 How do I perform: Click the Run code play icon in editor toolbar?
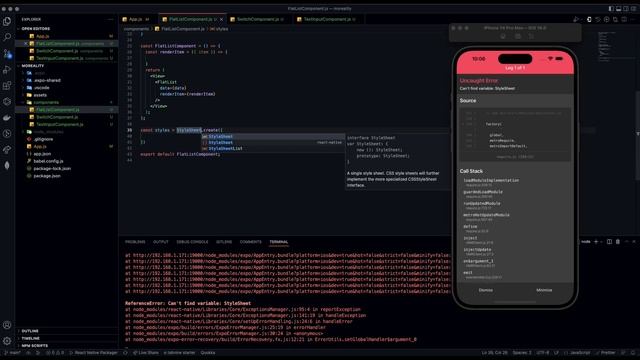tap(576, 19)
